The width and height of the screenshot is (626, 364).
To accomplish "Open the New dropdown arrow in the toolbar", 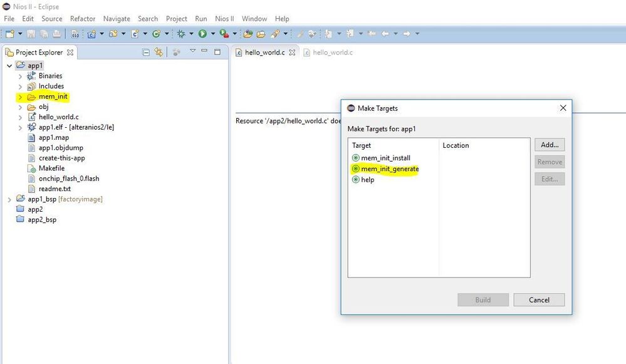I will coord(20,34).
